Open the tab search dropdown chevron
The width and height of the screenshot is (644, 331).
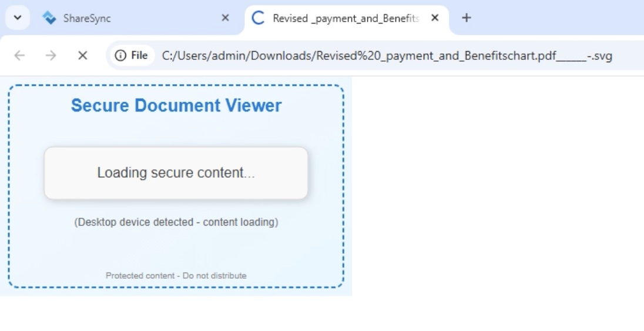pyautogui.click(x=18, y=18)
